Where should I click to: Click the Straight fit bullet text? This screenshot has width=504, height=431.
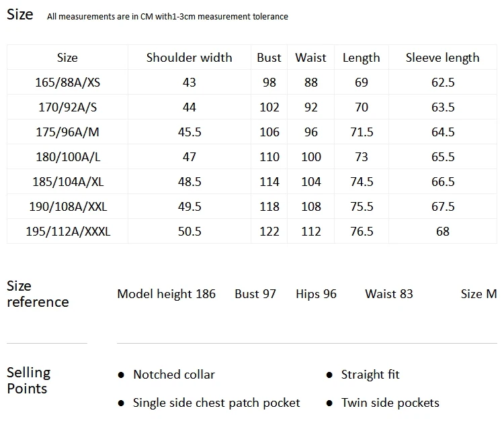[370, 375]
